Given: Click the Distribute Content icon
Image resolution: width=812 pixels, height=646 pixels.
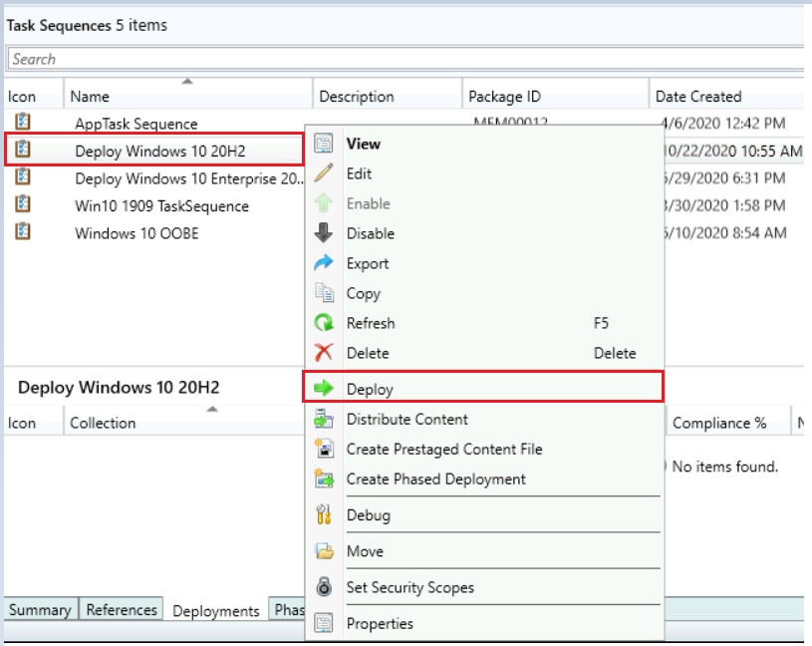Looking at the screenshot, I should (x=324, y=419).
